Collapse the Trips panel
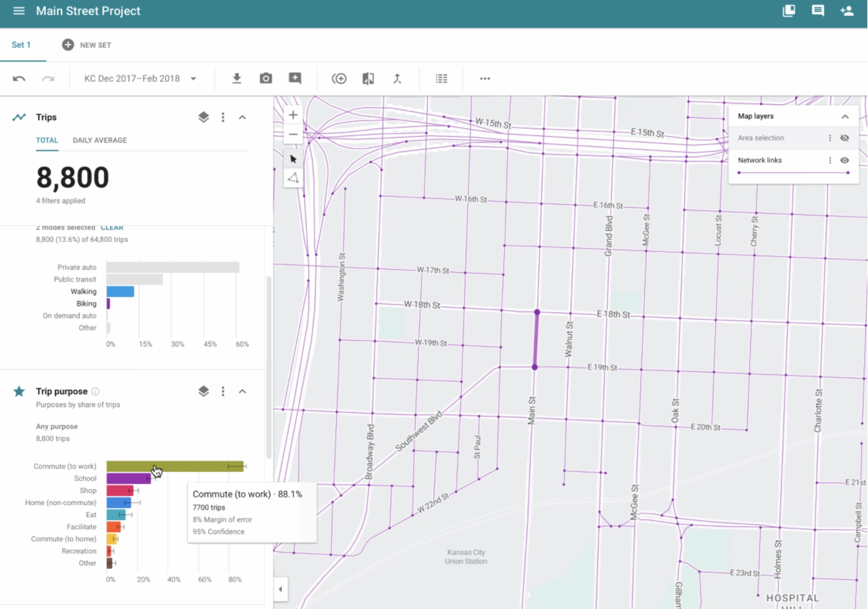 click(242, 117)
